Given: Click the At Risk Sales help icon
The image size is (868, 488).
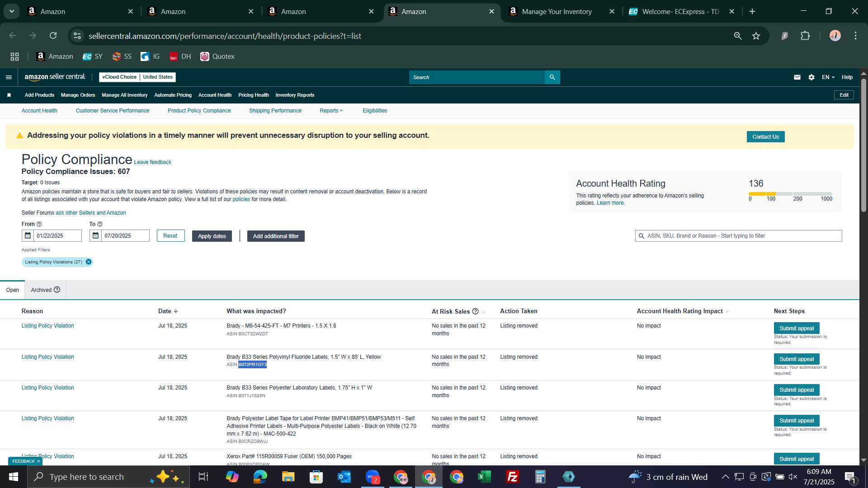Looking at the screenshot, I should pyautogui.click(x=475, y=311).
